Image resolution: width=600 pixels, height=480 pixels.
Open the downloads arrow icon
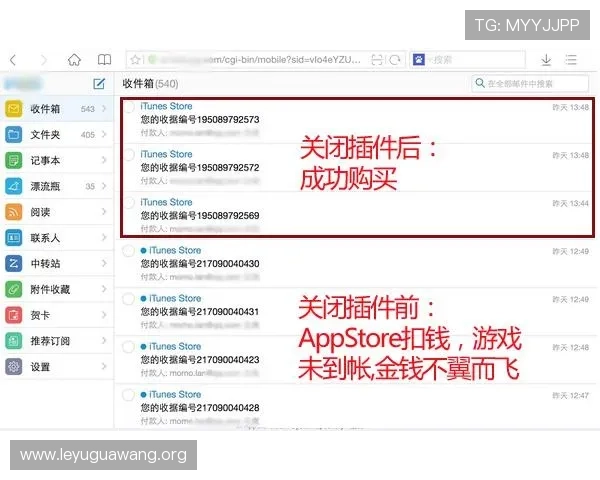[x=546, y=60]
